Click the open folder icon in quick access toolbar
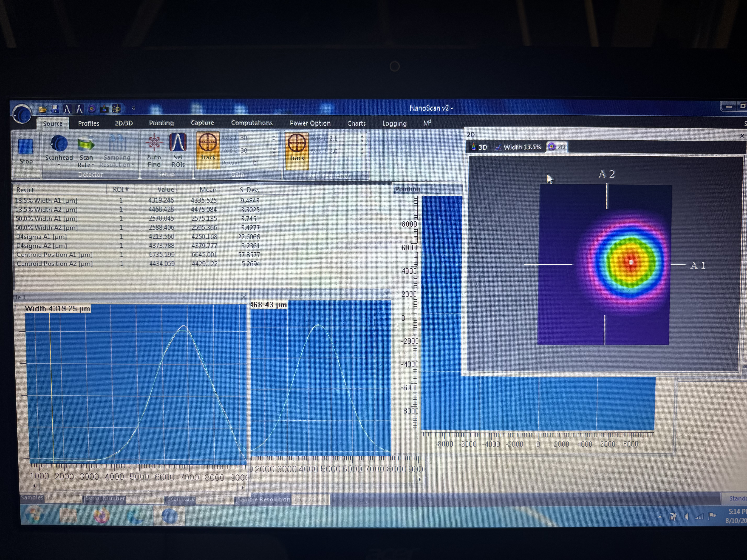Viewport: 747px width, 560px height. (x=43, y=109)
